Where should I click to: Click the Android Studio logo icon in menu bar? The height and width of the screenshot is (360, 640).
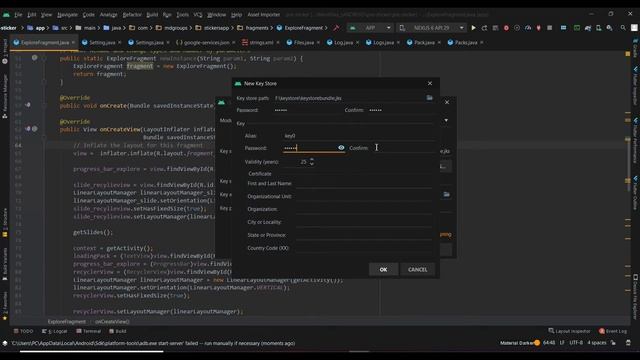(6, 15)
